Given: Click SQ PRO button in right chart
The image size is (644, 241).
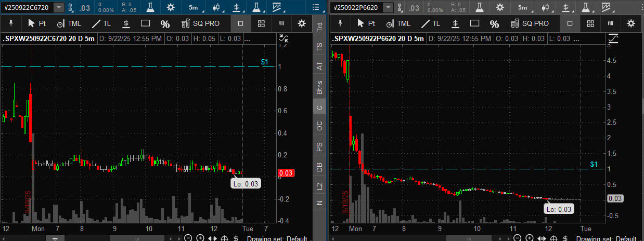Looking at the screenshot, I should (530, 23).
